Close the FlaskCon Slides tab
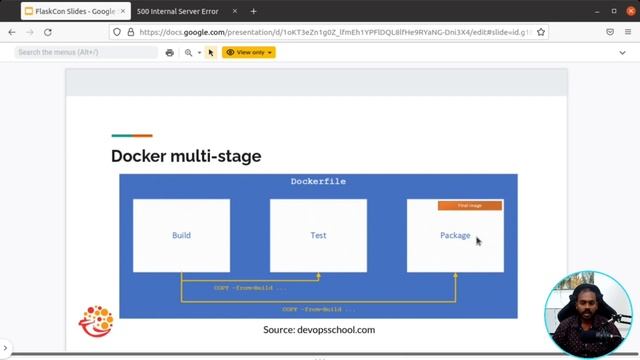 [x=123, y=11]
